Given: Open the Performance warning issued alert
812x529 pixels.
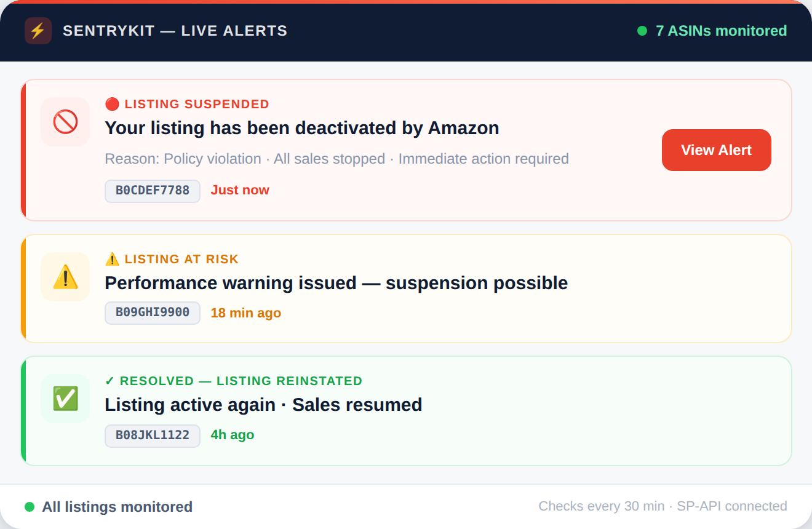Looking at the screenshot, I should [336, 283].
